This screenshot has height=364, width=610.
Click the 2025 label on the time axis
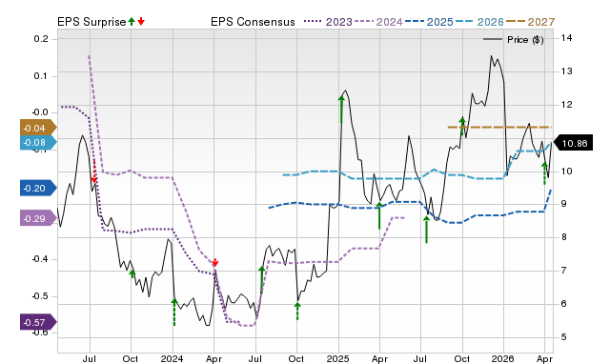pos(338,358)
